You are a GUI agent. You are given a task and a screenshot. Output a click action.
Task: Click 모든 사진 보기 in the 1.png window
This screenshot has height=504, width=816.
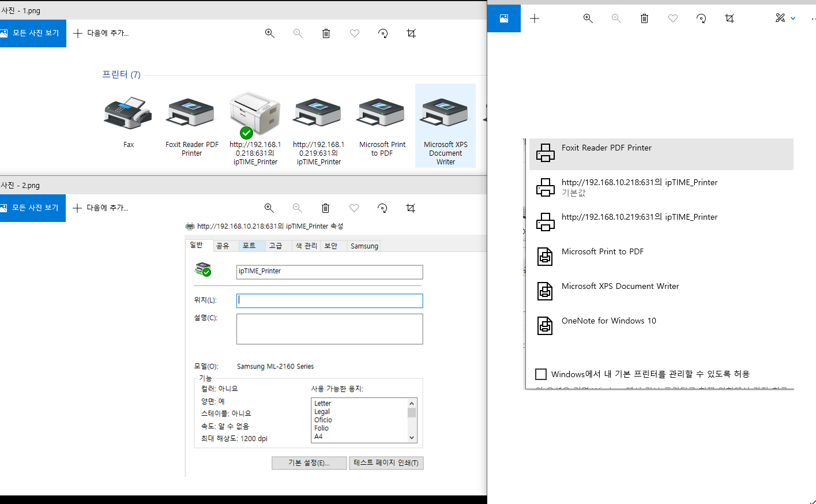(x=33, y=33)
